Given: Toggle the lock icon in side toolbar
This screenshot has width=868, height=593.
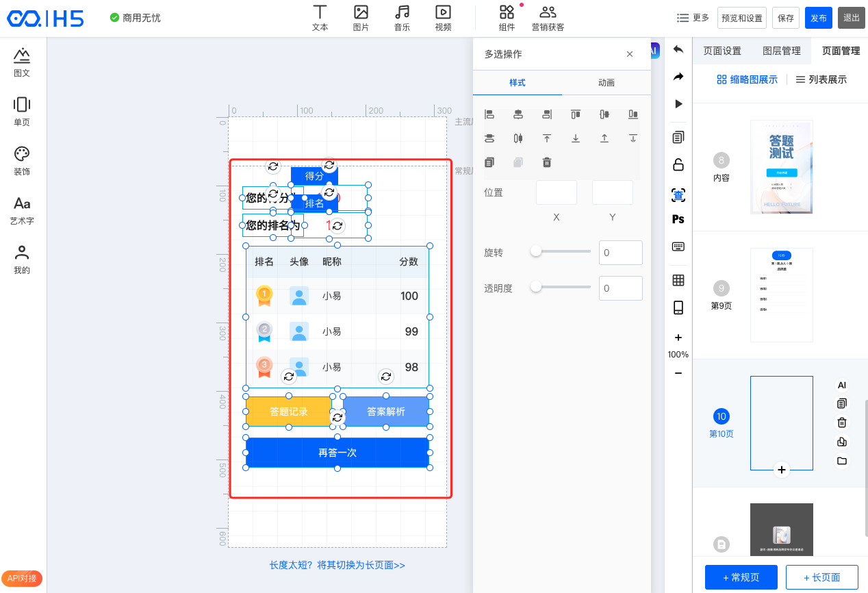Looking at the screenshot, I should click(678, 164).
